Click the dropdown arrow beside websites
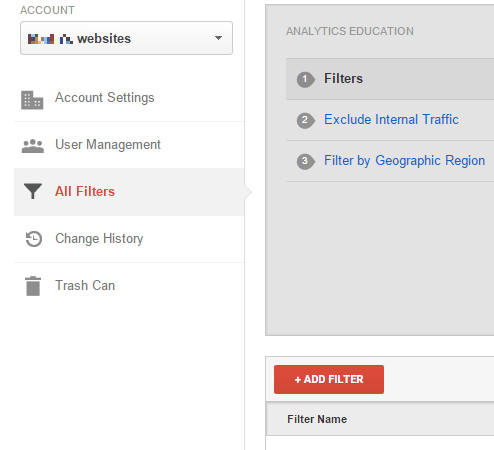 218,38
